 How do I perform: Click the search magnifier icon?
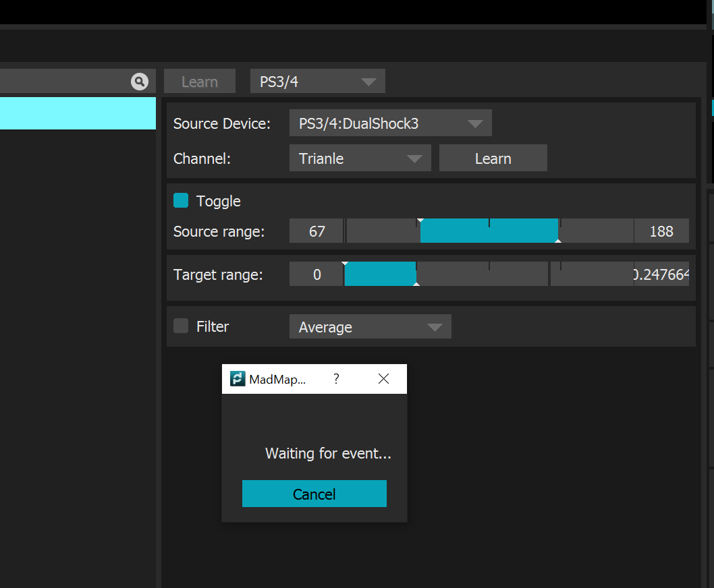pos(140,82)
